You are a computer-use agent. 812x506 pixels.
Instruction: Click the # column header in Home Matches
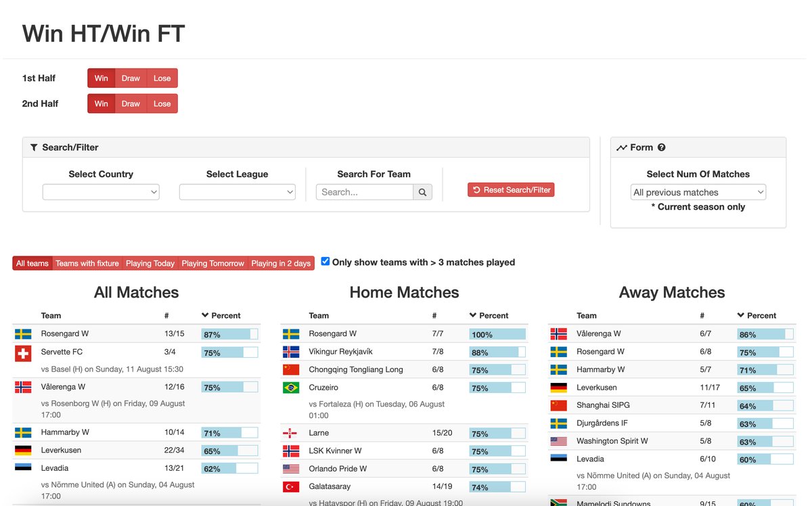(434, 315)
